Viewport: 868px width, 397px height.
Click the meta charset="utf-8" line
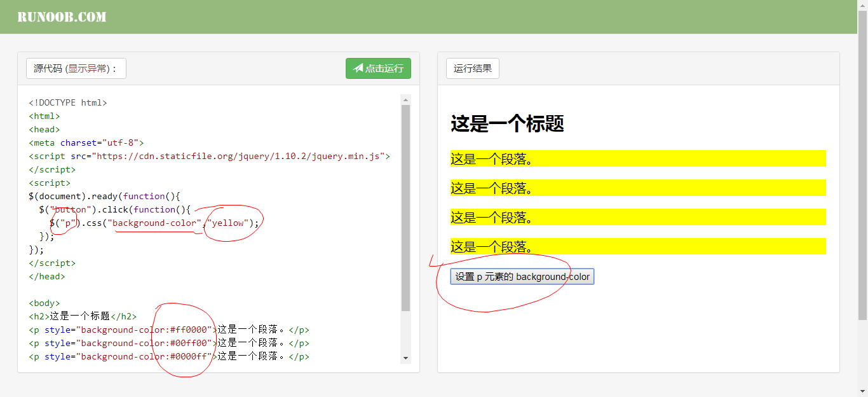[86, 143]
